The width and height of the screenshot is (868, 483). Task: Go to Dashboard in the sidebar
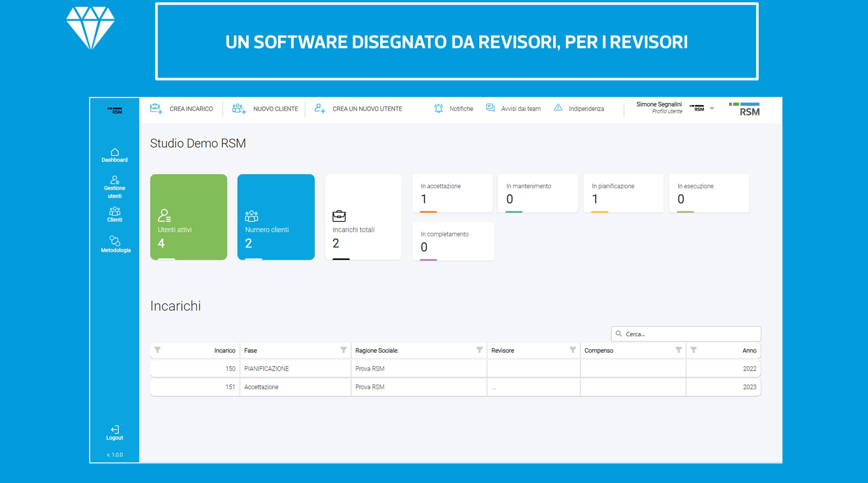point(115,155)
